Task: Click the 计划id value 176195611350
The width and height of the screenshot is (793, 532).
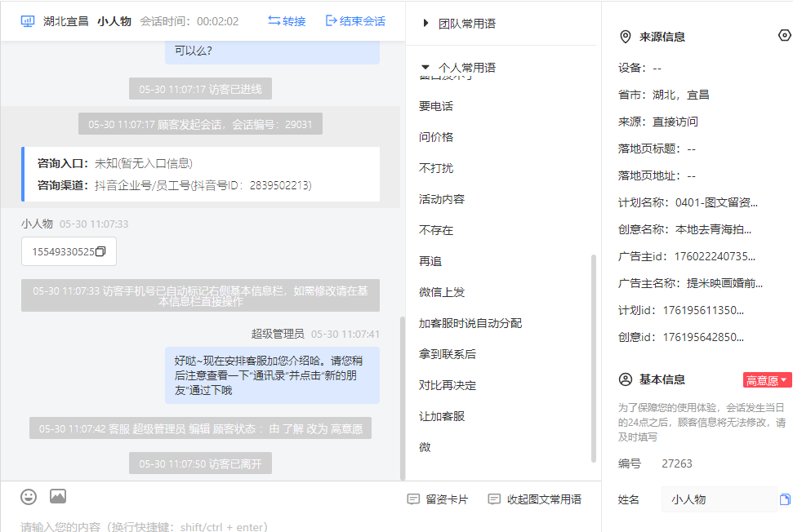Action: (703, 310)
